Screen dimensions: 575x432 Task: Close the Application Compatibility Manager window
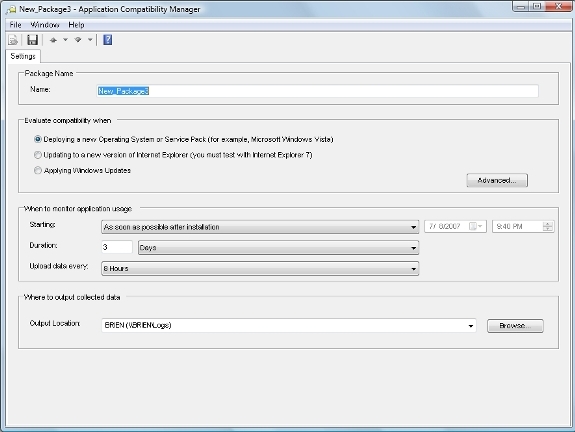coord(558,7)
